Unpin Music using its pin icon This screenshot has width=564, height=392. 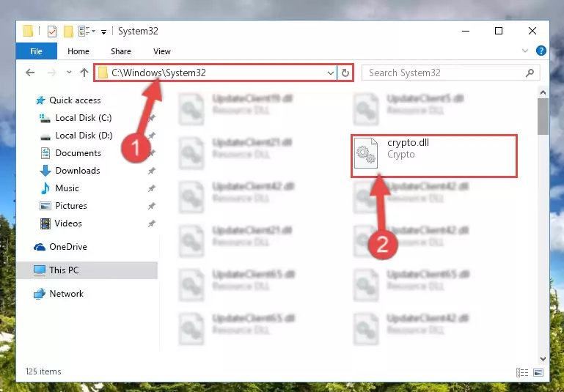(x=152, y=188)
